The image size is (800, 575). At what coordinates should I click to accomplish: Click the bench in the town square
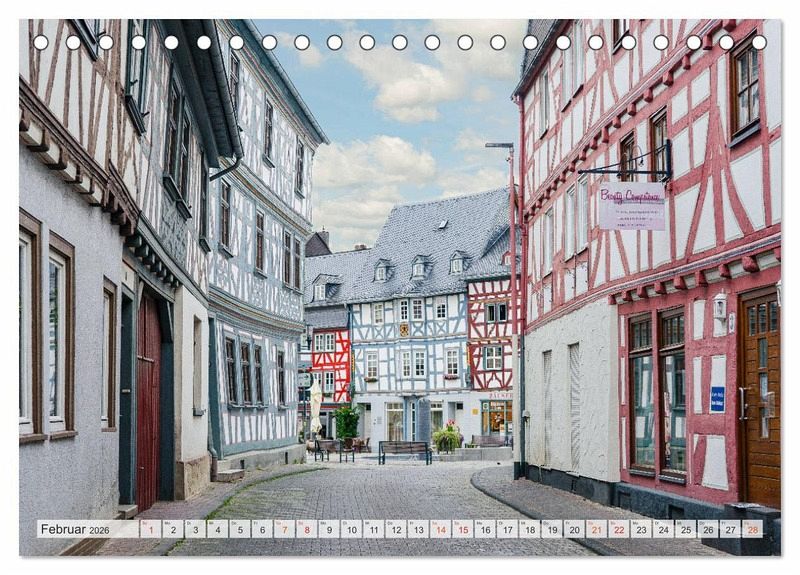pyautogui.click(x=405, y=451)
